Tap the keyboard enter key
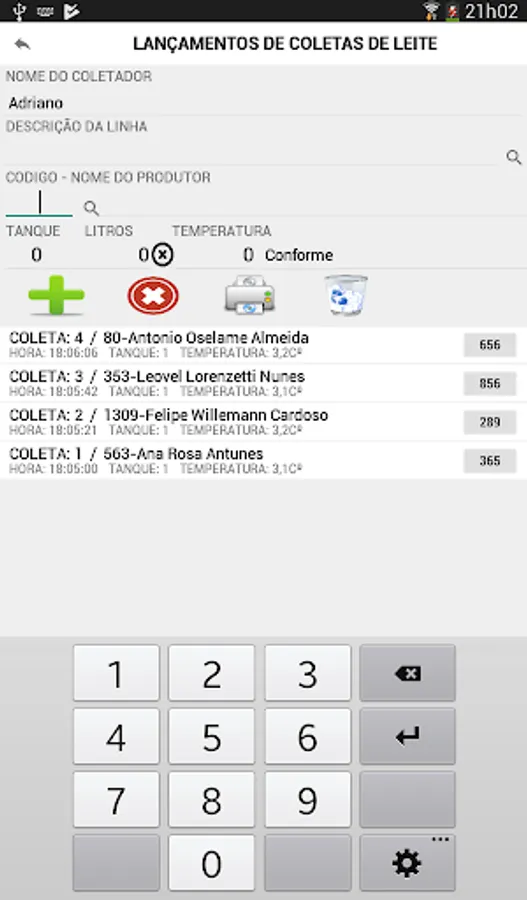Image resolution: width=527 pixels, height=900 pixels. pyautogui.click(x=408, y=736)
